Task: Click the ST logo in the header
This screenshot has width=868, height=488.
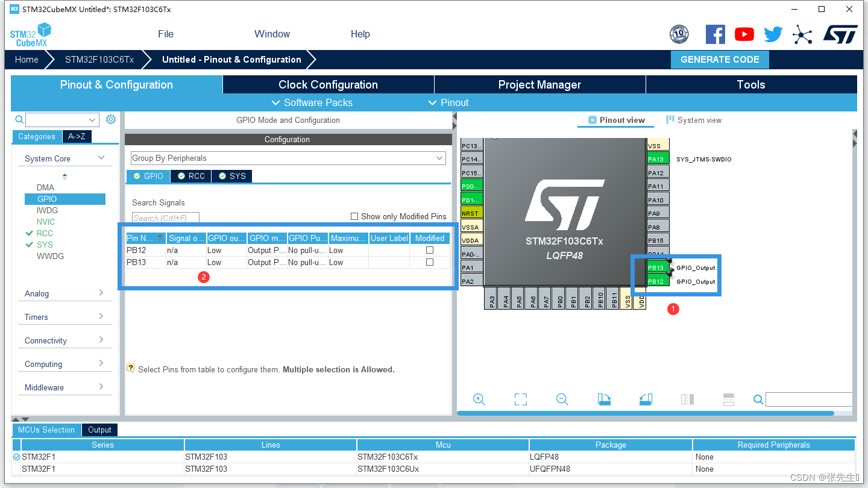Action: point(840,34)
